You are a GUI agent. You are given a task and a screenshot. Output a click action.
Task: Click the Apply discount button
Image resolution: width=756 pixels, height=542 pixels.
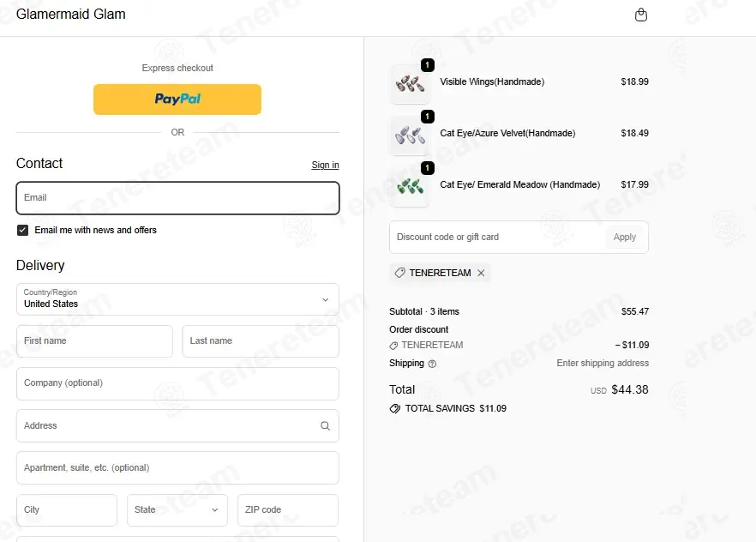[x=625, y=238]
